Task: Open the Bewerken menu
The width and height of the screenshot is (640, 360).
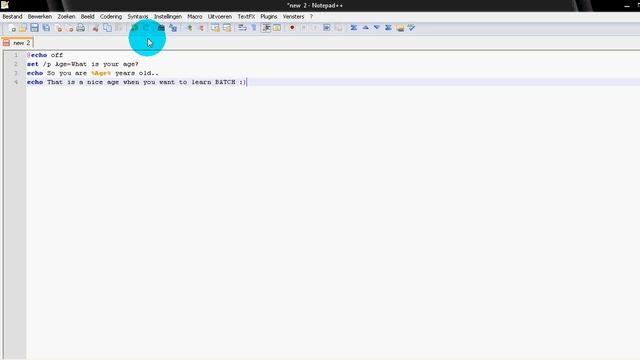Action: click(40, 16)
